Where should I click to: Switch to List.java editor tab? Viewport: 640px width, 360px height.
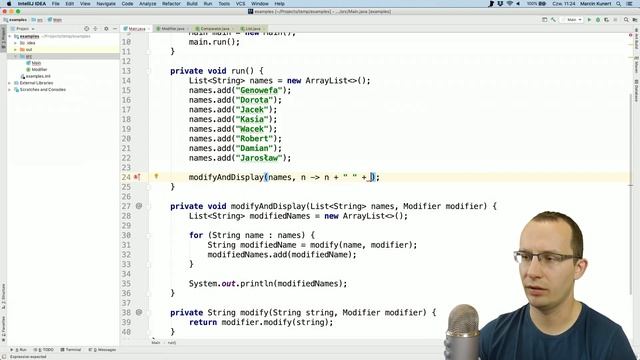(253, 29)
